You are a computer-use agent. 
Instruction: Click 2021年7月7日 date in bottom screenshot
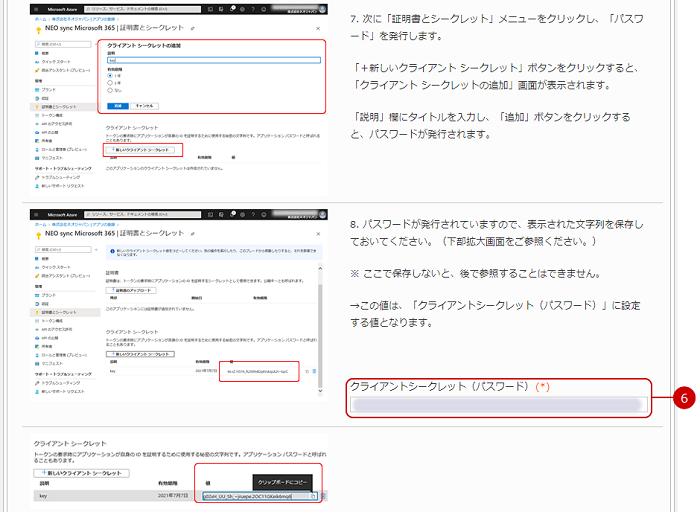173,496
